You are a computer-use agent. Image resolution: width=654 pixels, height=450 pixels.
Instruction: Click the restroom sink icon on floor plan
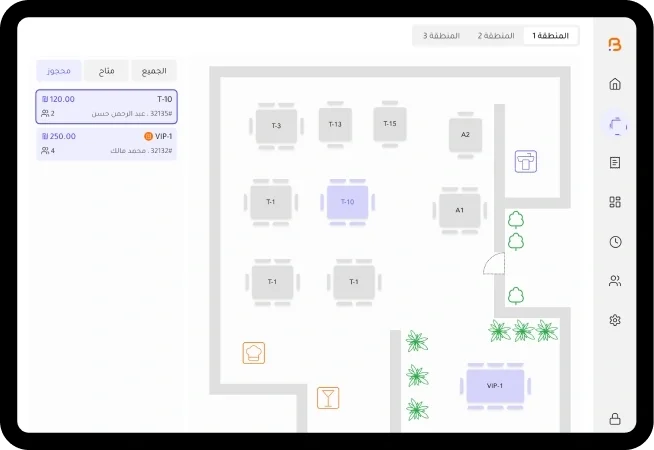click(x=526, y=161)
